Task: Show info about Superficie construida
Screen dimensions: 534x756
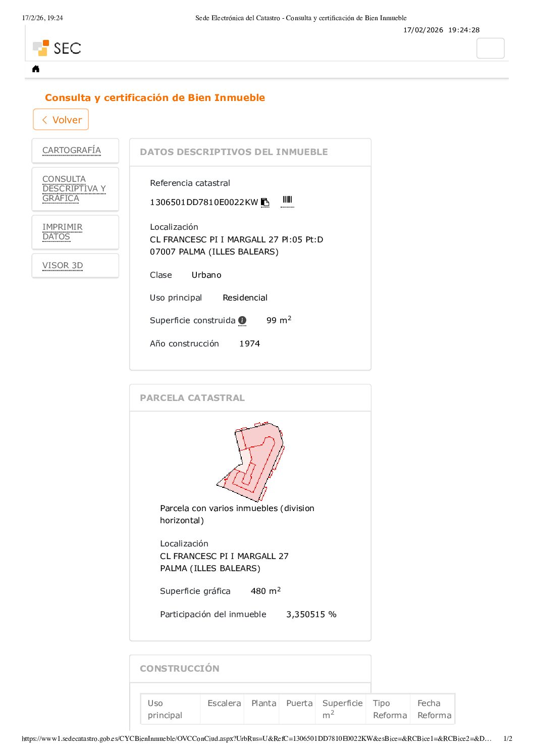Action: [242, 320]
